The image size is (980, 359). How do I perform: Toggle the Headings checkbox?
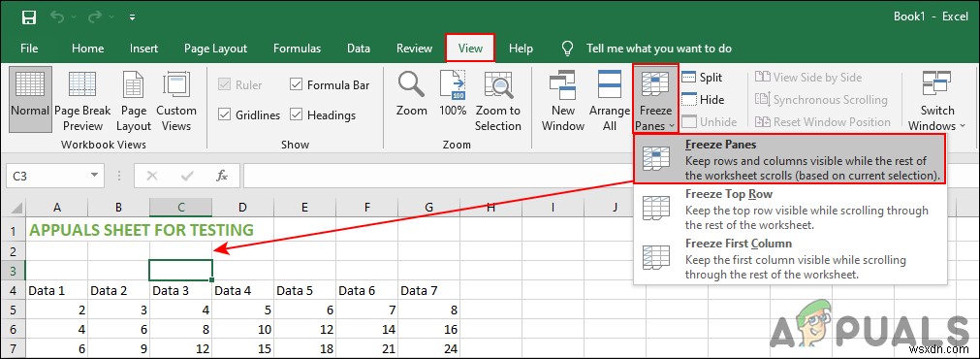point(297,115)
